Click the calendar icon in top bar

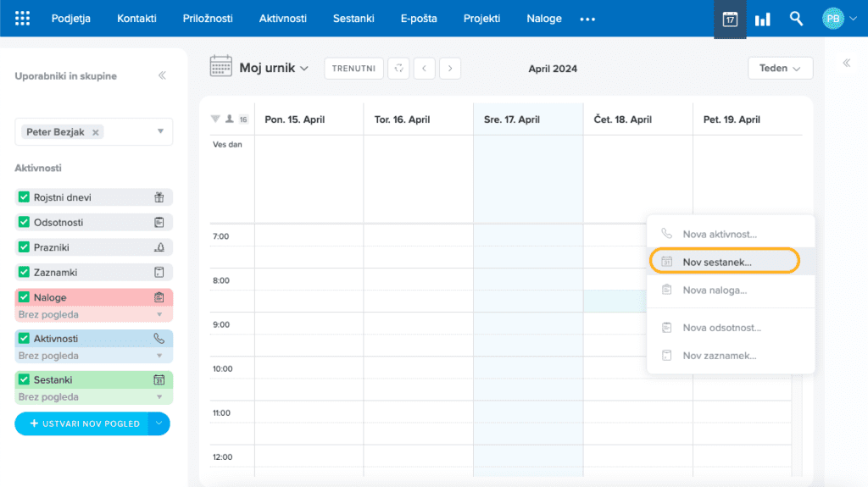click(730, 19)
